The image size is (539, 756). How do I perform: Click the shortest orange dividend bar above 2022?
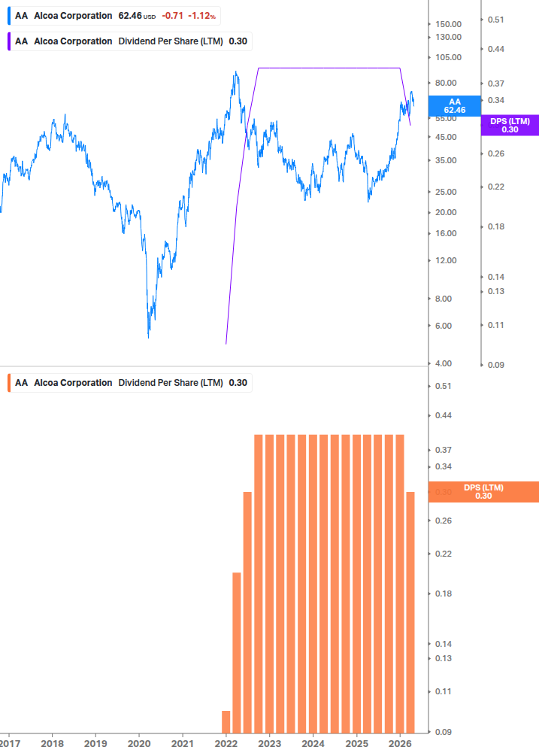coord(226,721)
